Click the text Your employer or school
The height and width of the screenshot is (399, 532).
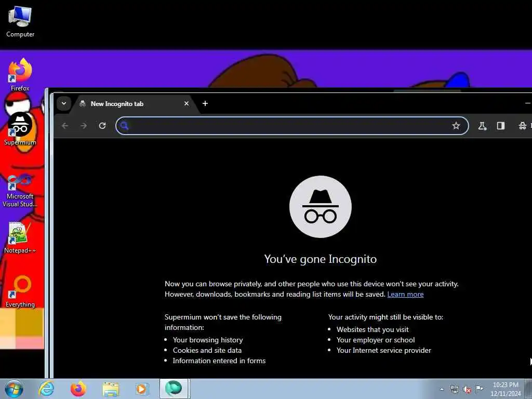375,340
